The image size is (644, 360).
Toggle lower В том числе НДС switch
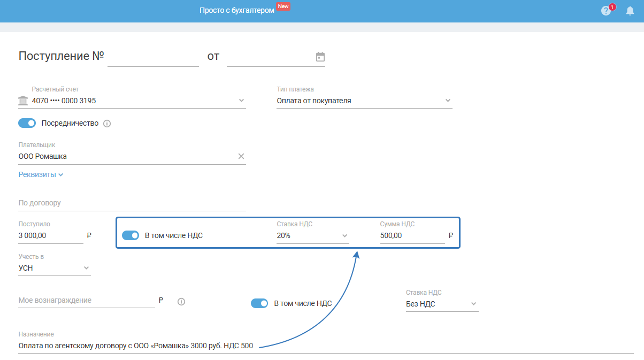pyautogui.click(x=259, y=303)
